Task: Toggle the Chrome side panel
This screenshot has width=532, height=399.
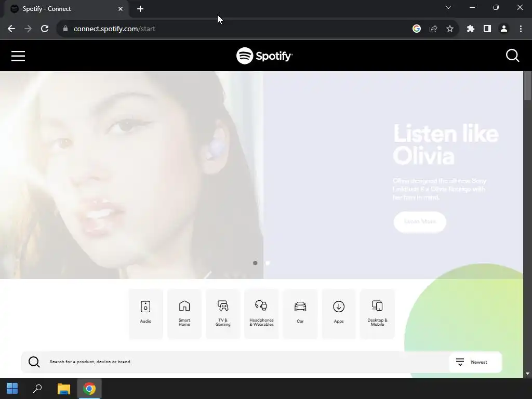Action: tap(487, 29)
